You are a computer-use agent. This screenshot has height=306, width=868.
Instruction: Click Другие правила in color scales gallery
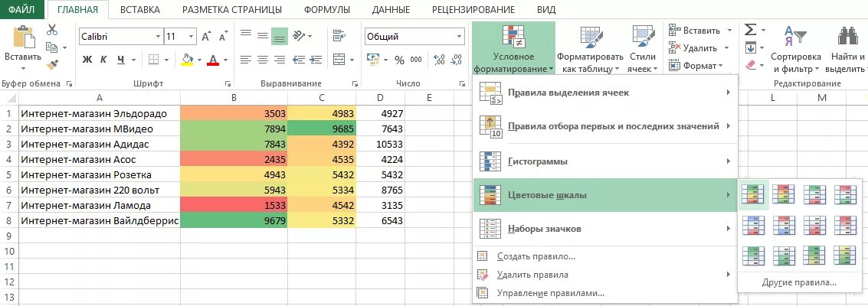(x=799, y=282)
